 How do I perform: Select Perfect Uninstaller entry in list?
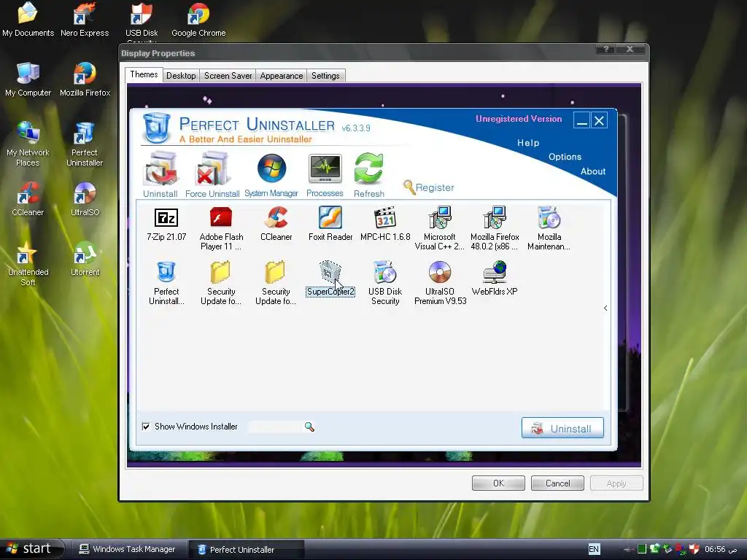[166, 284]
